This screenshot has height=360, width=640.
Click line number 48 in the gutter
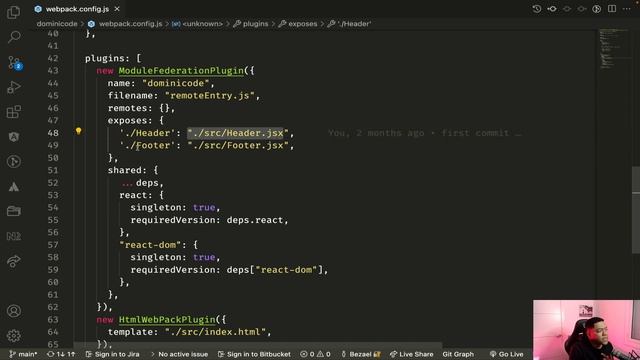coord(53,133)
